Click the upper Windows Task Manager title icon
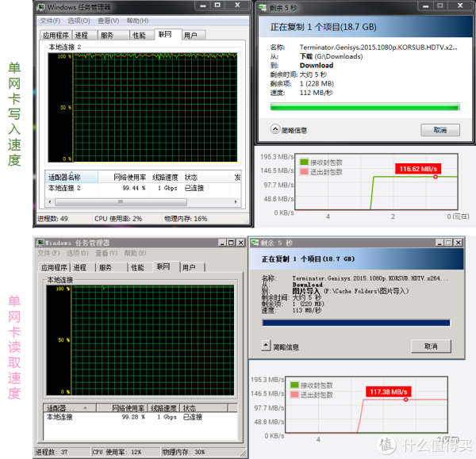Screen dimensions: 476x459 [x=41, y=7]
